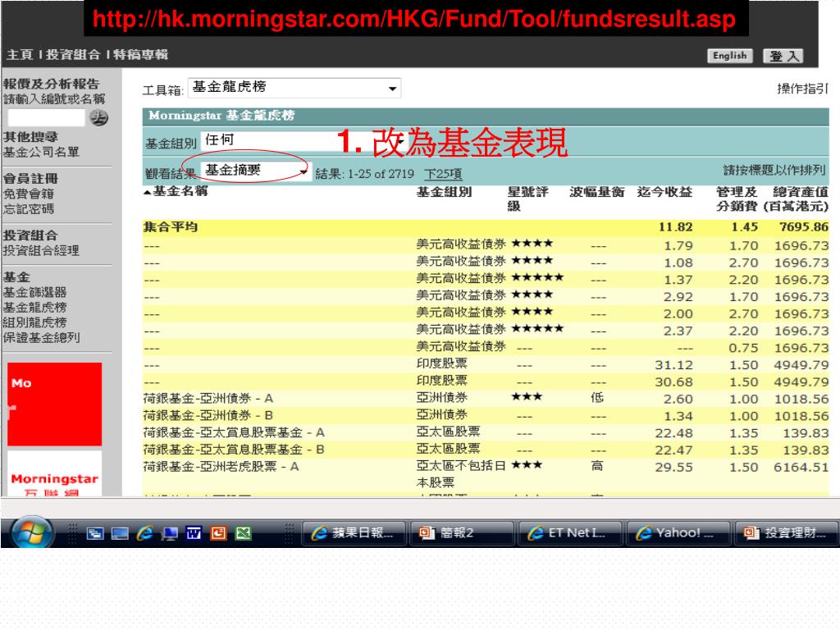Open the 組別龍虎榜 sidebar link
Screen dimensions: 840x630
click(34, 322)
